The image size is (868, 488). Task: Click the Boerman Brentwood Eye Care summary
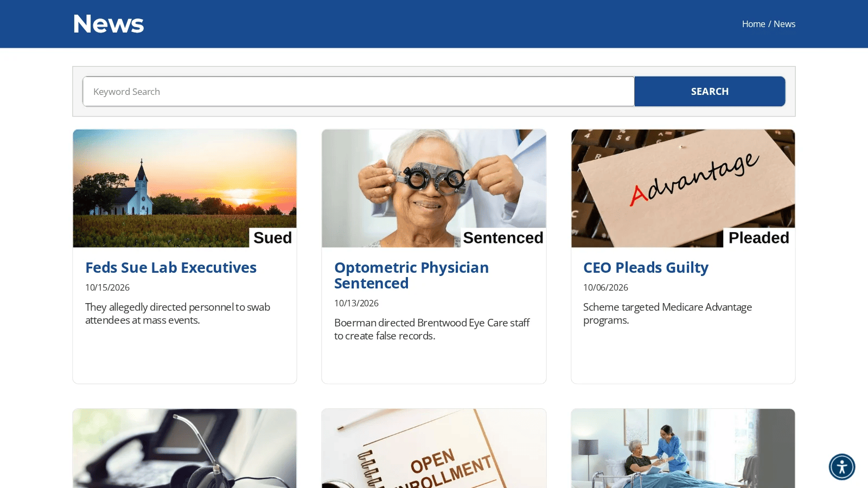click(x=432, y=329)
